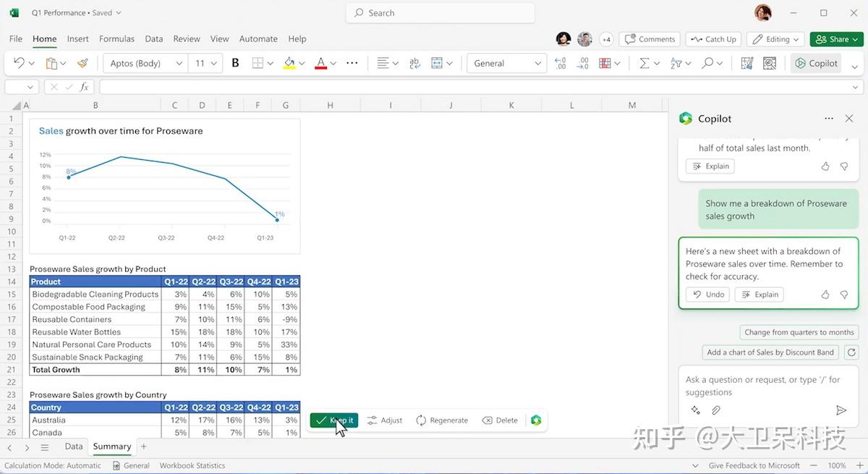Click Explain under the new sheet response
Viewport: 868px width, 474px height.
[759, 295]
